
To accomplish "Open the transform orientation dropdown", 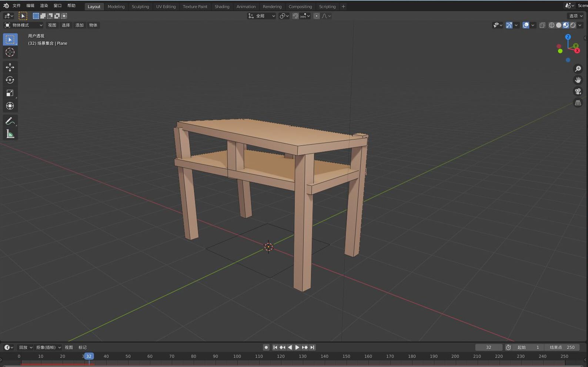I will pos(261,16).
